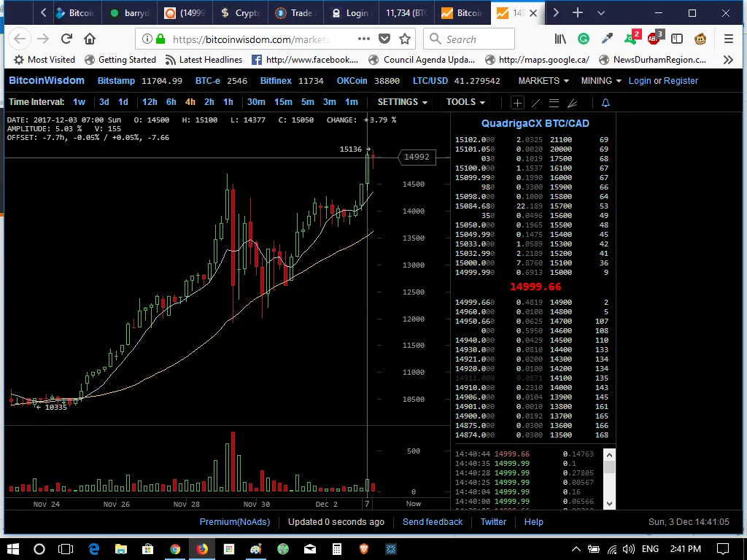Open the Greasemonkey monkey extension icon

700,39
